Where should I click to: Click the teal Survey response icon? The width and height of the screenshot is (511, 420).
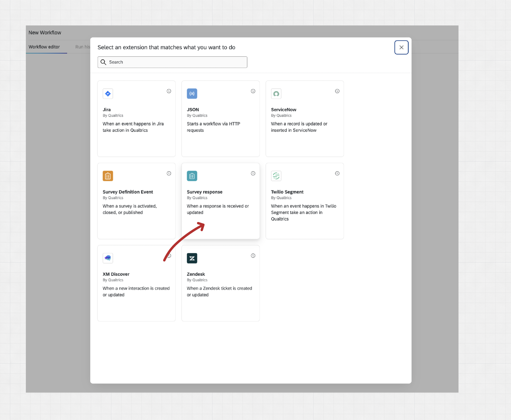(192, 176)
